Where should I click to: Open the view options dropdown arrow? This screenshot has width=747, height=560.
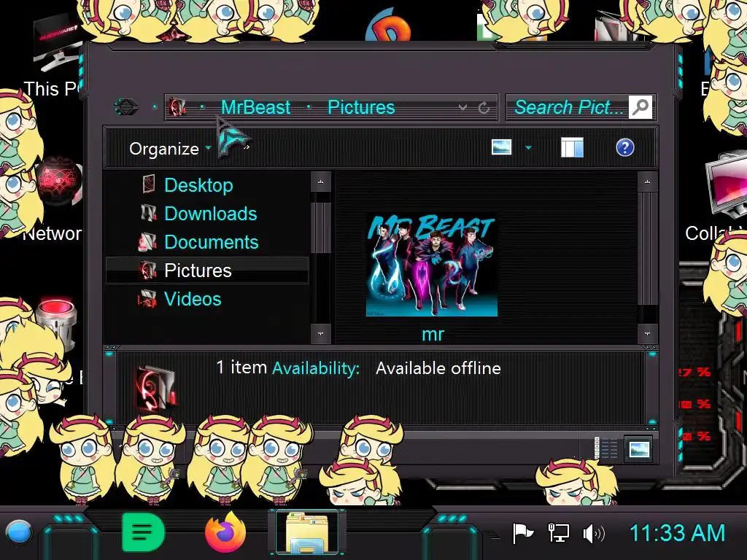click(x=528, y=147)
